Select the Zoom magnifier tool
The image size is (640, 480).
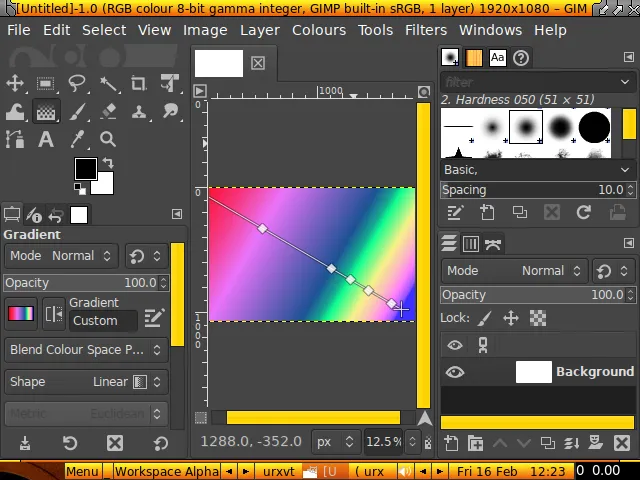pyautogui.click(x=108, y=140)
